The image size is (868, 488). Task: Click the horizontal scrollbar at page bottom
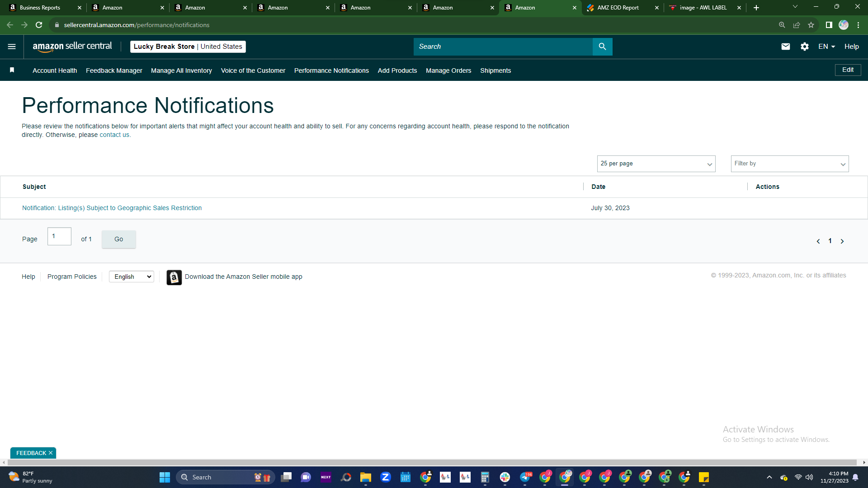(432, 462)
